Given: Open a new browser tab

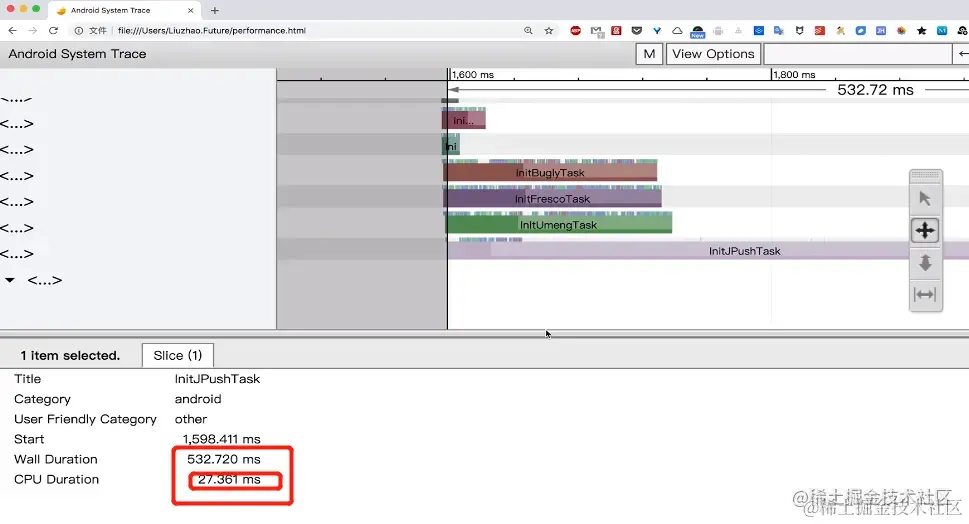Looking at the screenshot, I should (215, 11).
